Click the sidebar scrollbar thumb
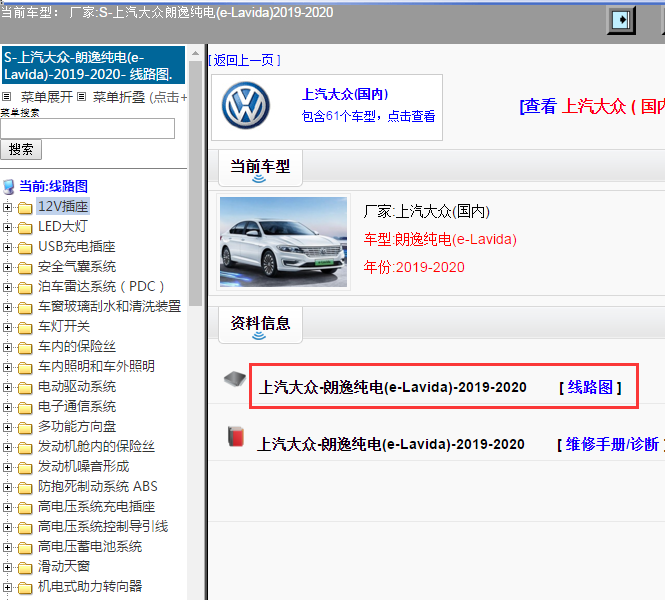 coord(196,183)
